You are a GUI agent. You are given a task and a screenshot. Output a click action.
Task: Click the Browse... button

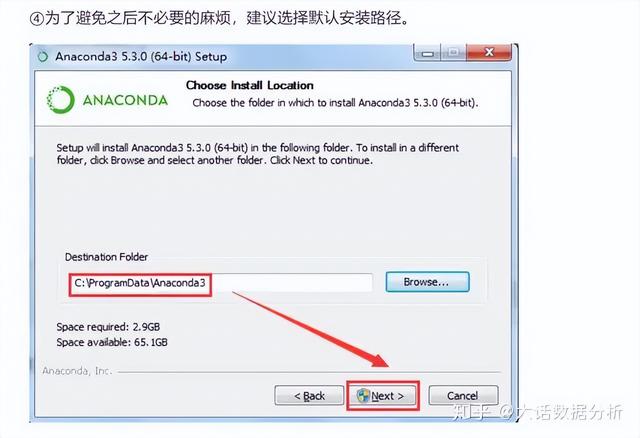(x=427, y=282)
